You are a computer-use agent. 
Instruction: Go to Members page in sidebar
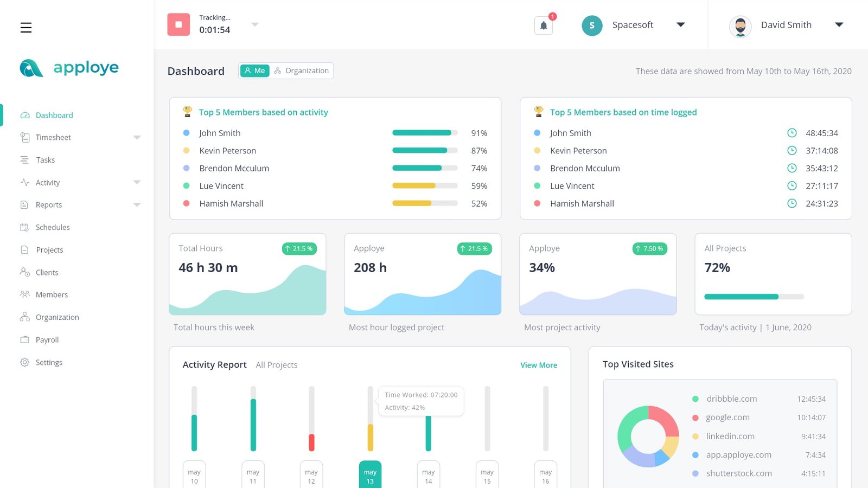pos(52,295)
